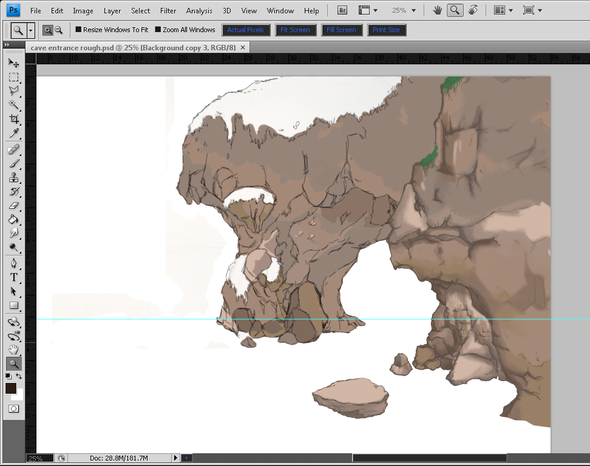The height and width of the screenshot is (466, 590).
Task: Select the Magic Wand tool
Action: tap(14, 105)
